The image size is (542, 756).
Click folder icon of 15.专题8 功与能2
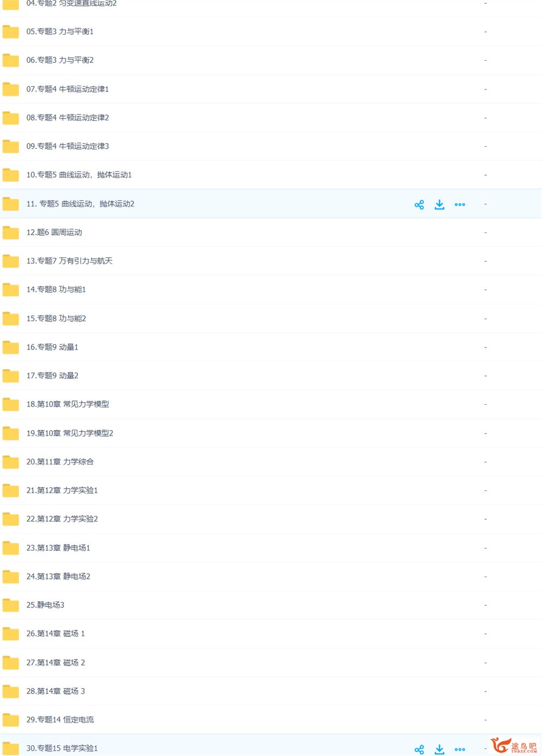(11, 319)
